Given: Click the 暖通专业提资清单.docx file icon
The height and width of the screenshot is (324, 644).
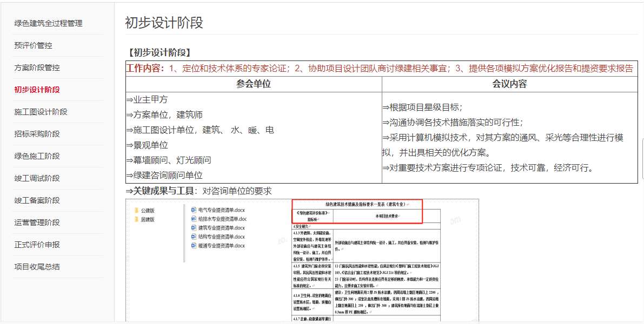Looking at the screenshot, I should tap(194, 245).
